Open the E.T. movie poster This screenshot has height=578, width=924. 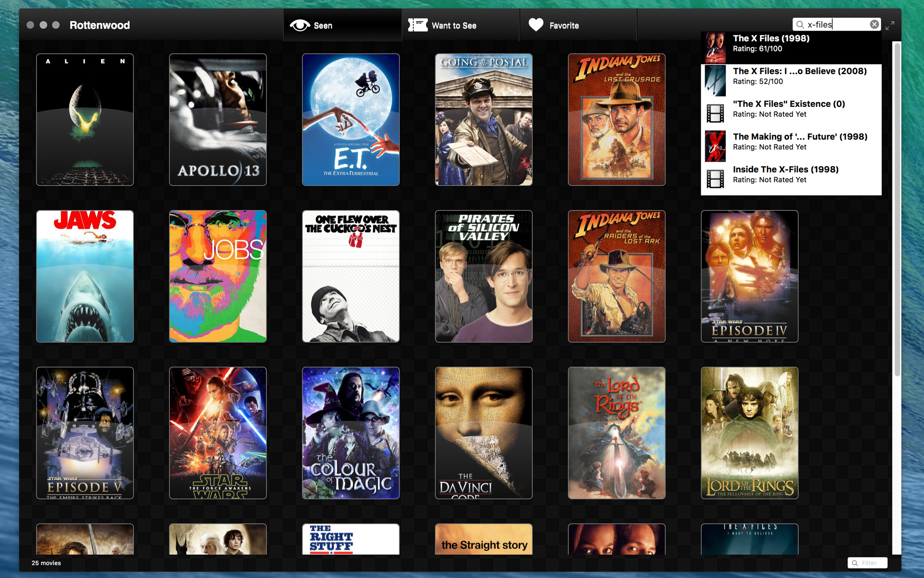351,119
